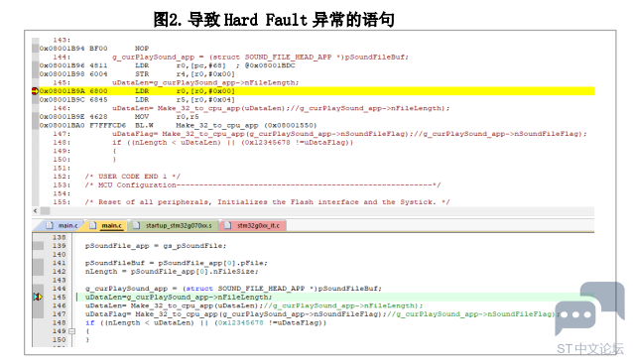Click the left scroll arrow of disassembly pane
633x364 pixels.
coord(36,210)
